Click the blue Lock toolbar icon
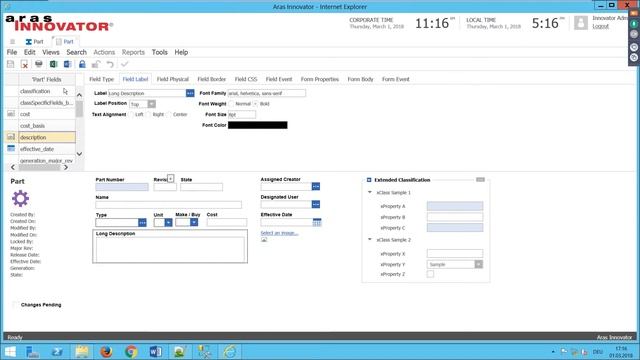This screenshot has width=640, height=360. (x=82, y=64)
